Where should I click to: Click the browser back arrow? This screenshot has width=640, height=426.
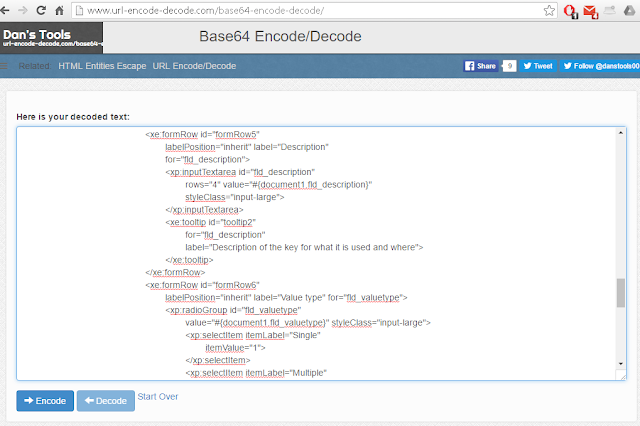pos(5,10)
